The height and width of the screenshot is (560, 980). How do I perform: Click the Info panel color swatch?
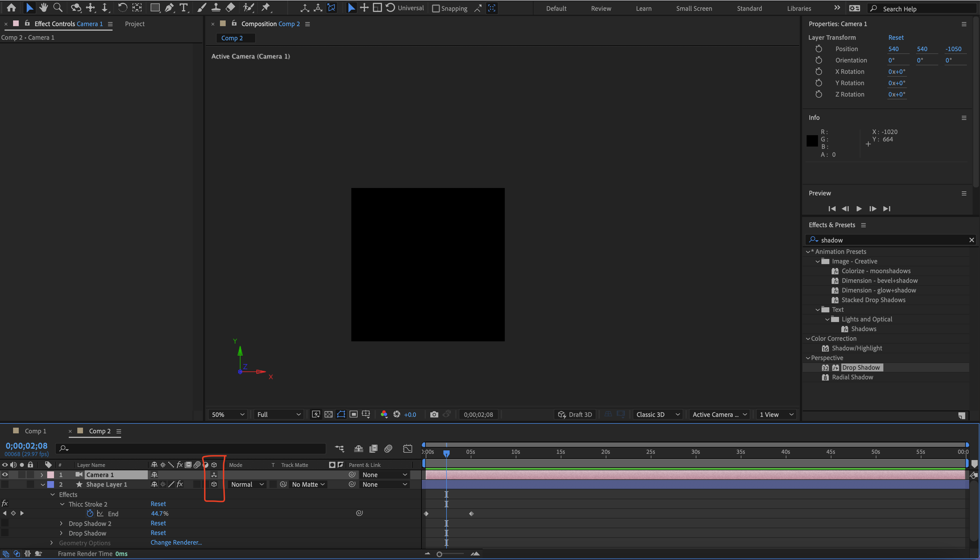pyautogui.click(x=812, y=140)
